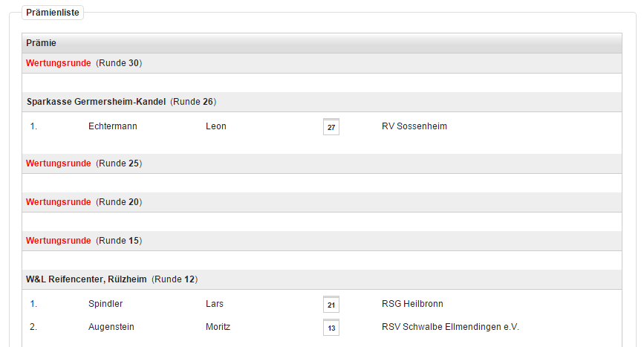Click start number badge 13
The height and width of the screenshot is (347, 644).
coord(331,328)
